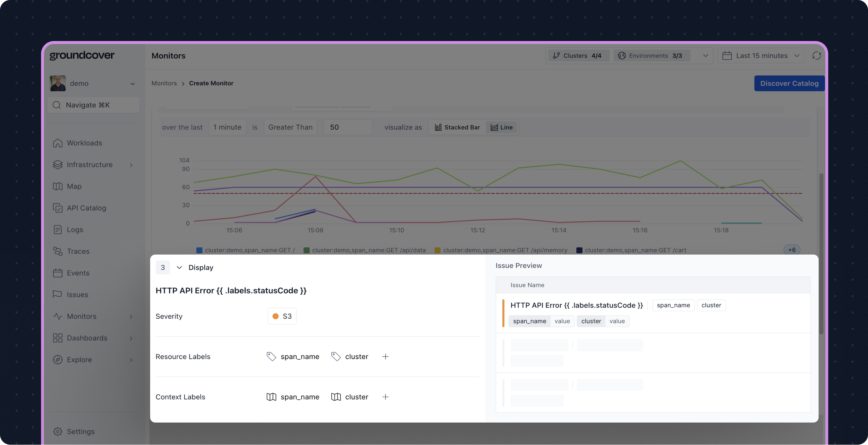Click the Navigate search icon

[56, 105]
